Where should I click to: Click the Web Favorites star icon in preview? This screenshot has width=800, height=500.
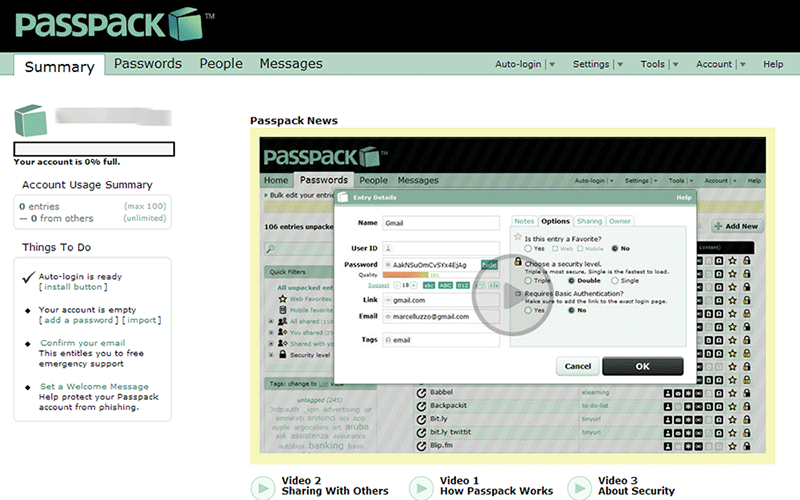283,298
